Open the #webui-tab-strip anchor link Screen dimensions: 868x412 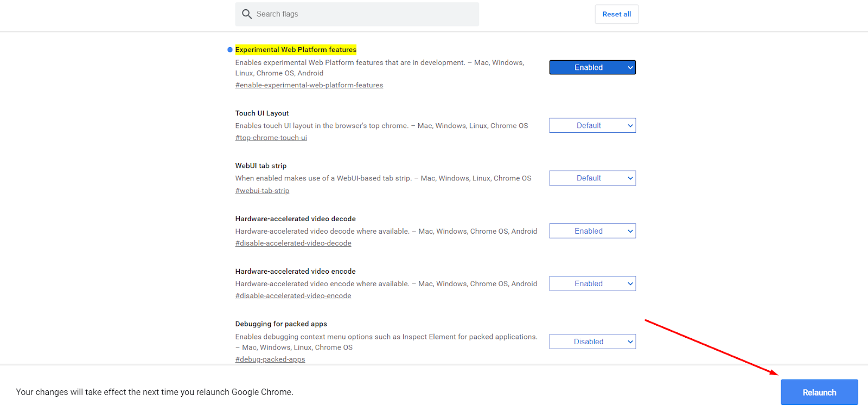262,191
